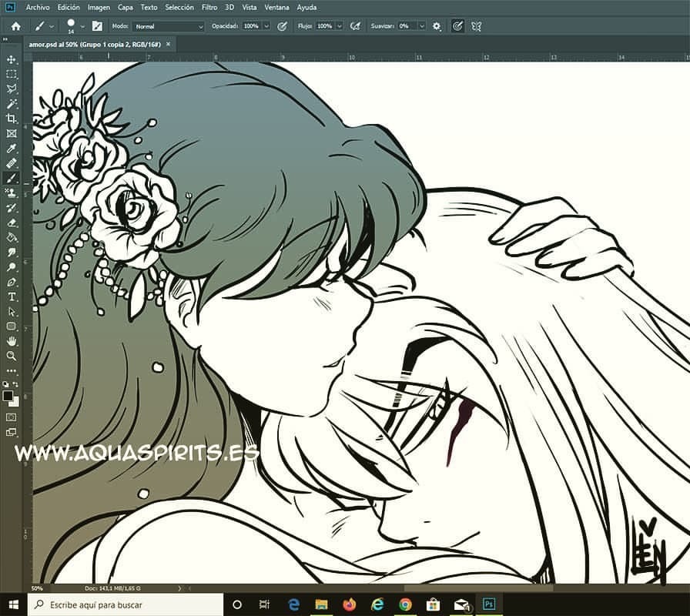Go to the Photoshop Home screen

click(16, 26)
